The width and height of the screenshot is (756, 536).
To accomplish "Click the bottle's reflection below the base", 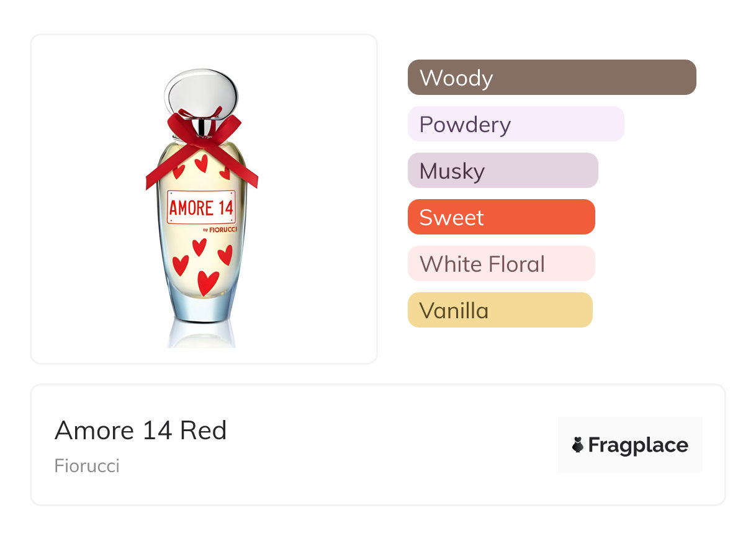I will tap(201, 335).
